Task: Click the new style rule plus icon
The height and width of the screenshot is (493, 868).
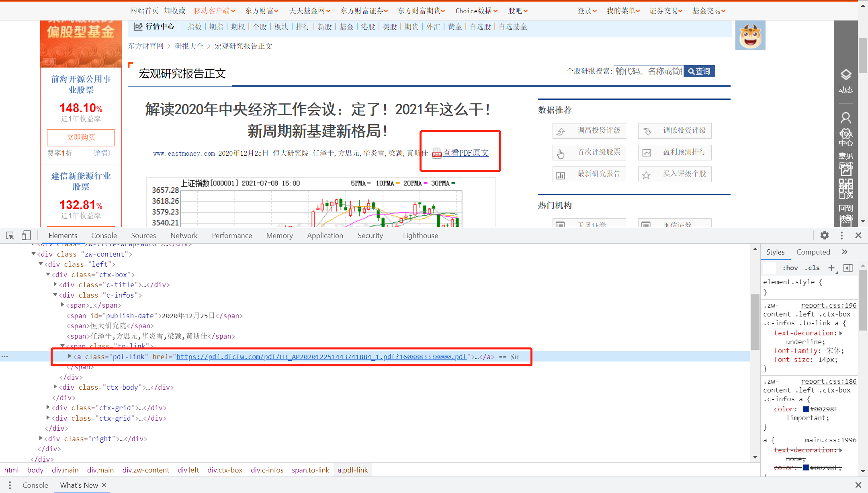Action: (x=831, y=268)
